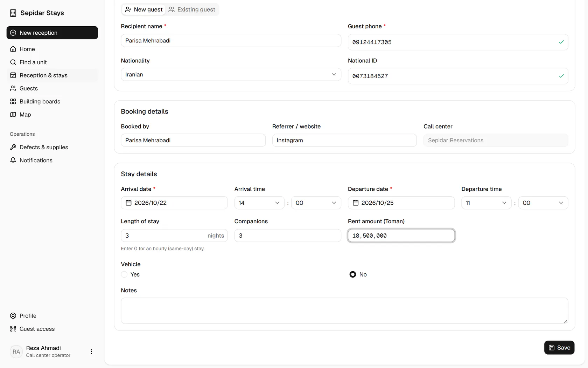588x368 pixels.
Task: Open Guest access link in sidebar
Action: pos(52,329)
